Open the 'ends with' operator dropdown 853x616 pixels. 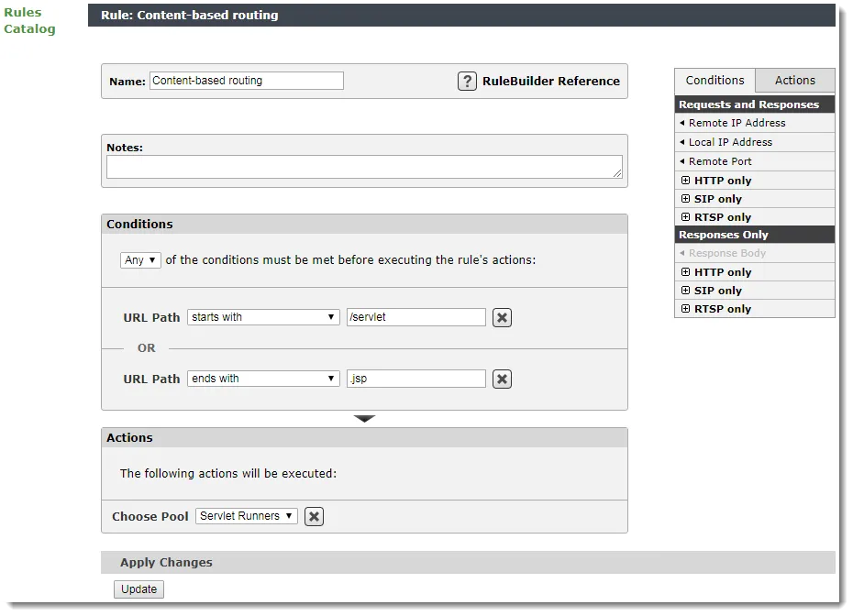[263, 379]
